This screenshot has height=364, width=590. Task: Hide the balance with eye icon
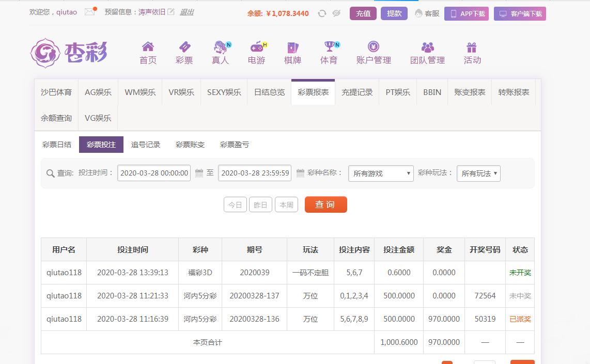[336, 13]
